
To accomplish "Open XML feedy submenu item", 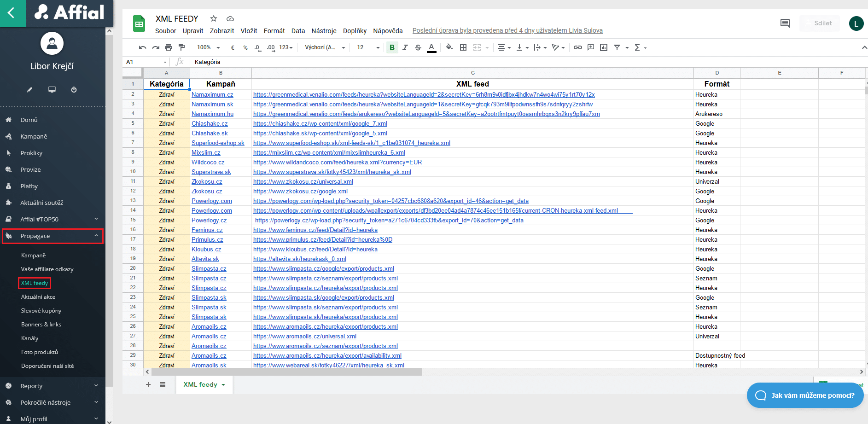I will click(35, 283).
